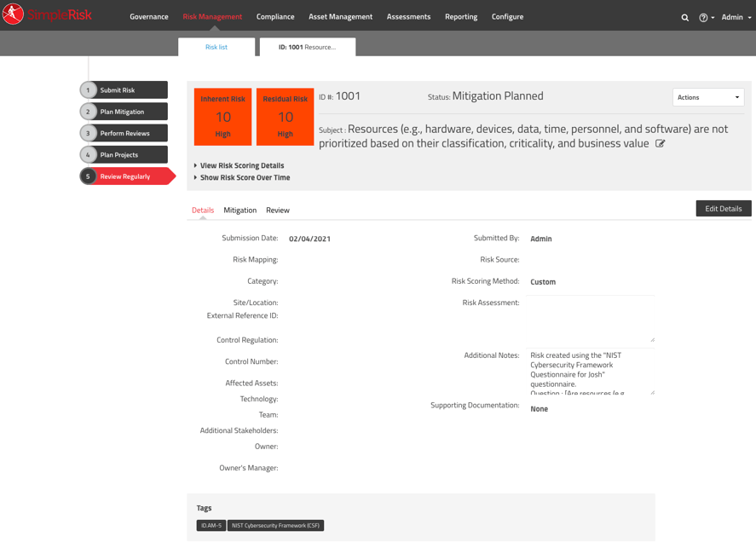
Task: Go to the Risk list tab
Action: click(x=216, y=48)
